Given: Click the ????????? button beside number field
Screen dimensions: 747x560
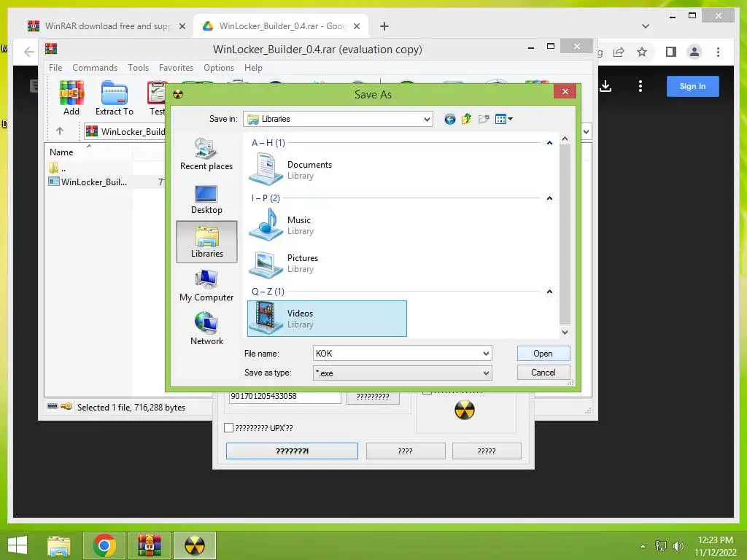Looking at the screenshot, I should coord(373,397).
